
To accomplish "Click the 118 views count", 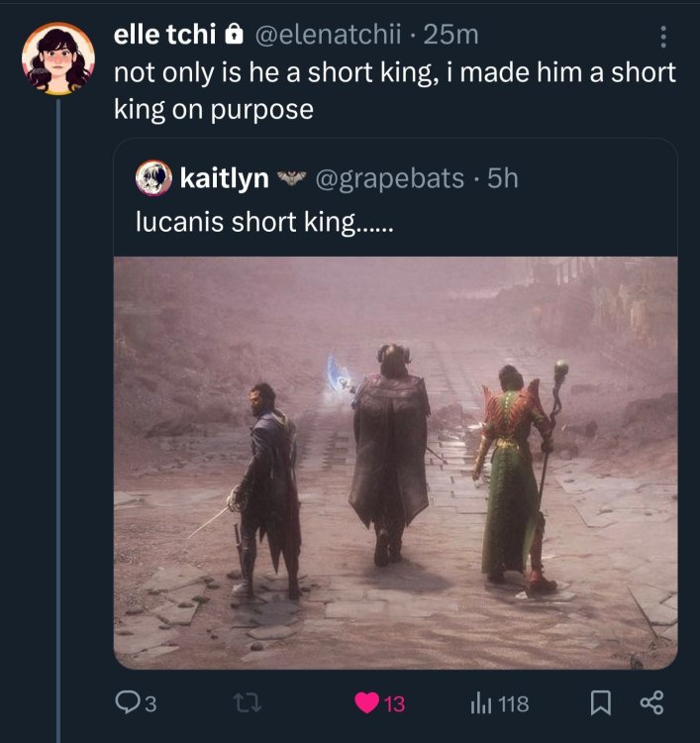I will (513, 704).
